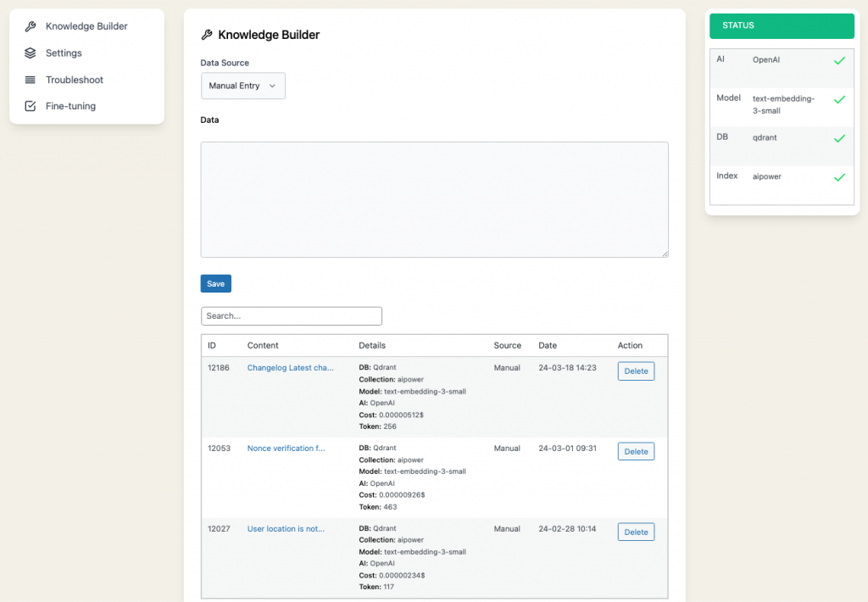Focus the Search input field
This screenshot has width=868, height=602.
(292, 316)
